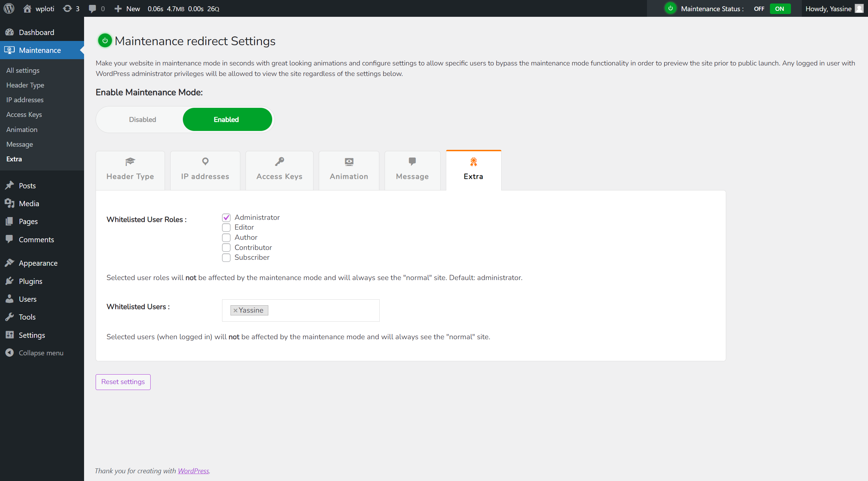This screenshot has height=481, width=868.
Task: Click the IP addresses tab icon
Action: 205,161
